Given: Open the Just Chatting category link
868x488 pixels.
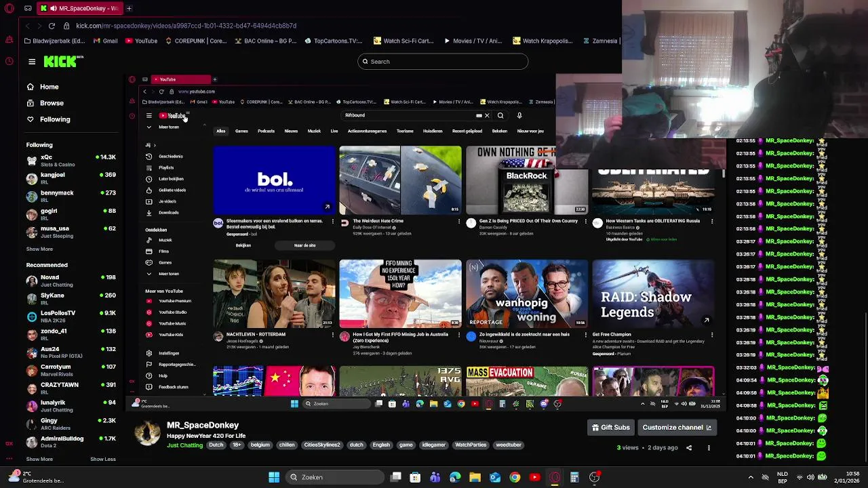Looking at the screenshot, I should click(x=184, y=445).
